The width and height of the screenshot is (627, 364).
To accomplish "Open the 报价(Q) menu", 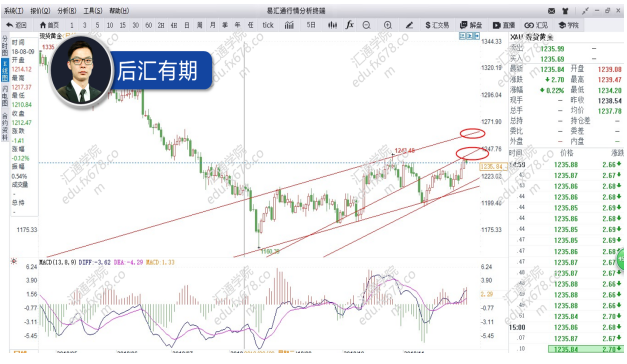I will pyautogui.click(x=40, y=11).
